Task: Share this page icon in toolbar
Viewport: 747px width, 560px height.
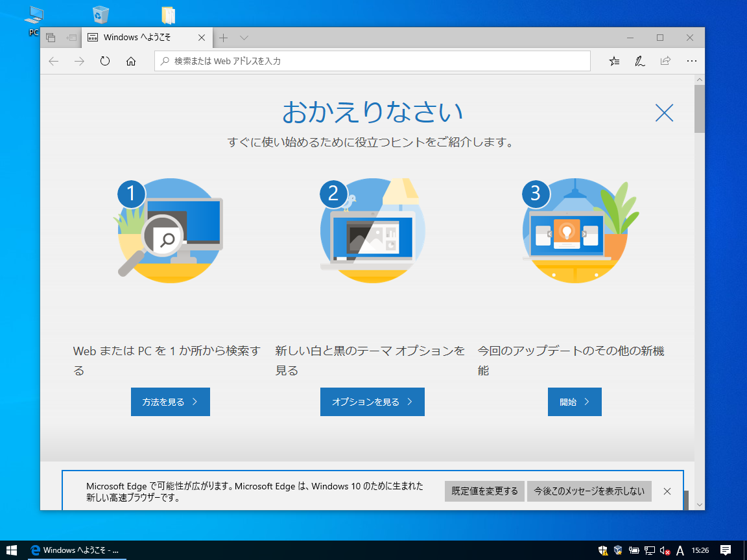Action: pos(665,61)
